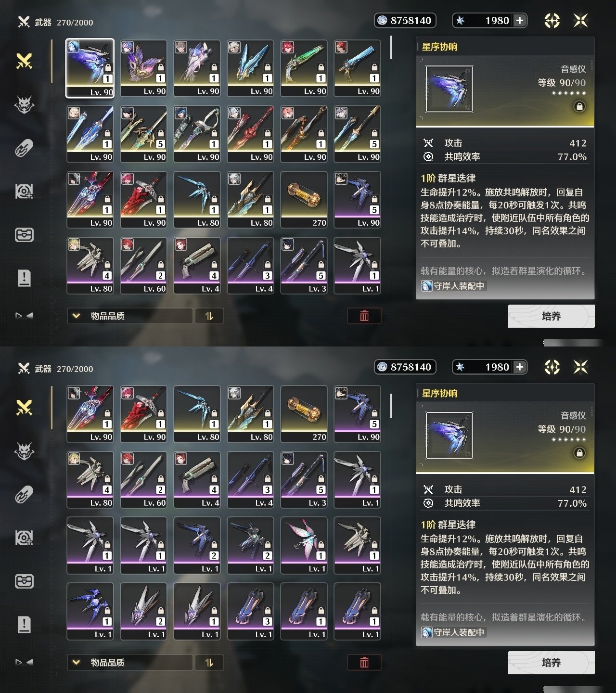The image size is (616, 693).
Task: Click the plus button beside 1980 in lower header
Action: [520, 367]
